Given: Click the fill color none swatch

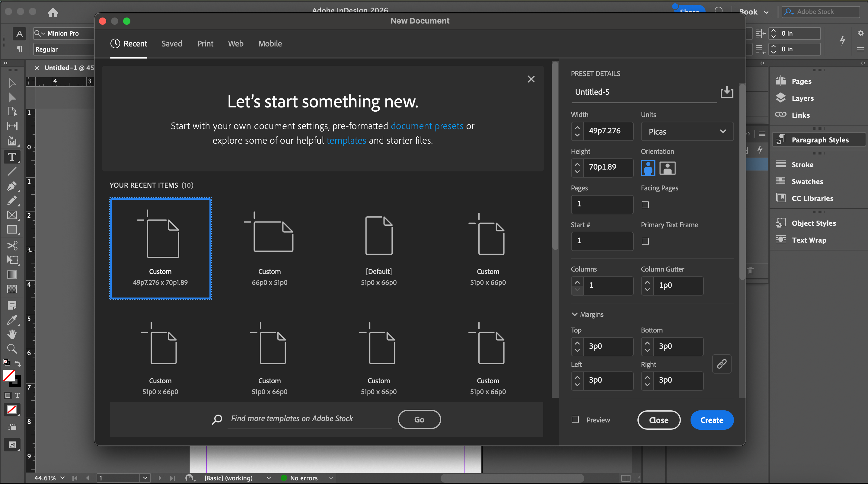Looking at the screenshot, I should [9, 375].
